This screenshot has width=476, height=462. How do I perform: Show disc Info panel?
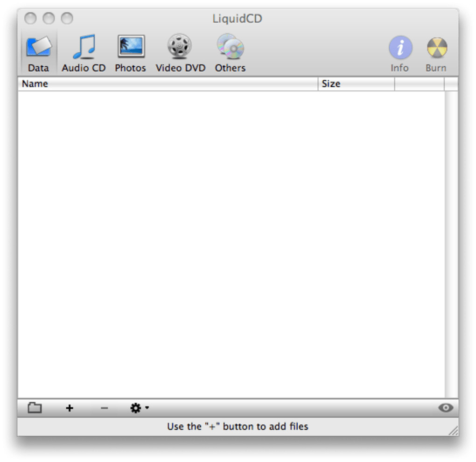400,54
